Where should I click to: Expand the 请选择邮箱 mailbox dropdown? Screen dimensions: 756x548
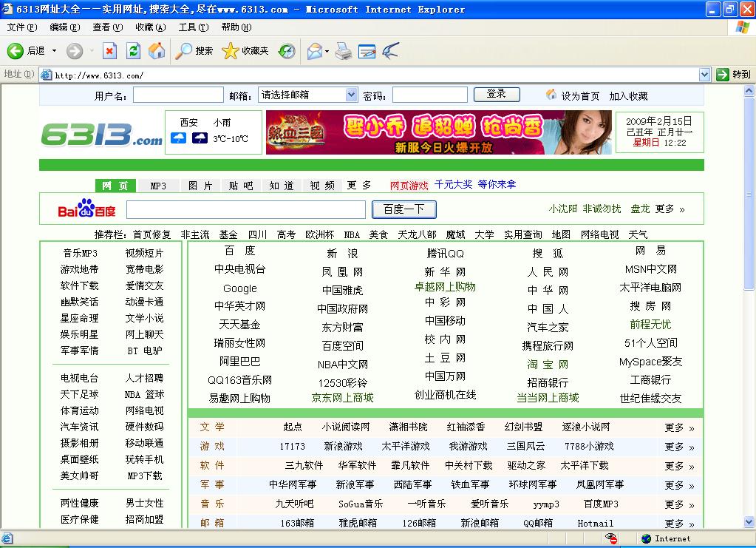351,95
